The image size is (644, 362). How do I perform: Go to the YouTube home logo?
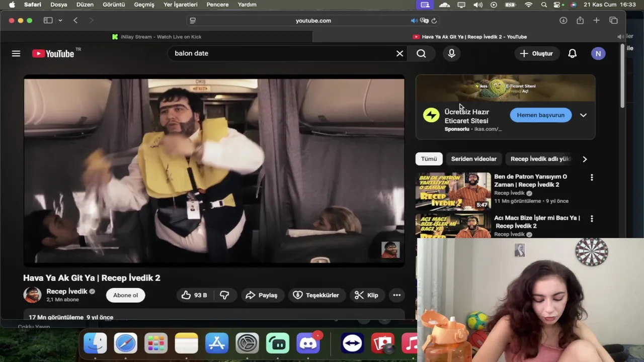53,53
